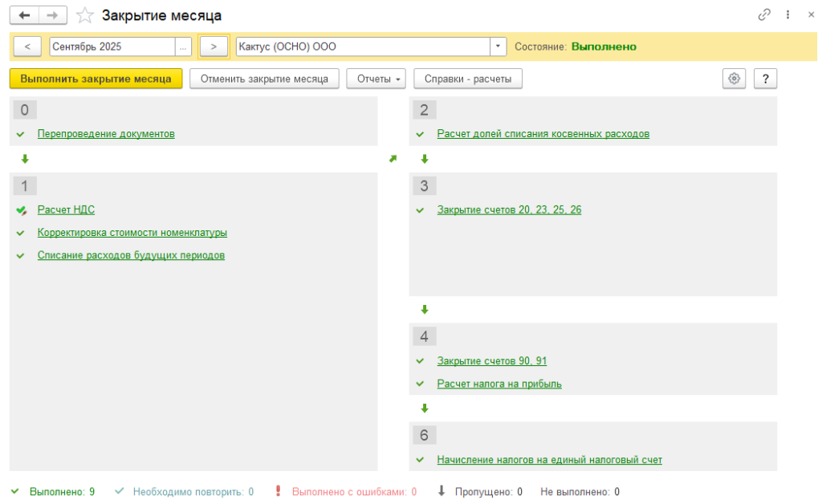Open period picker ellipsis button

[x=184, y=47]
